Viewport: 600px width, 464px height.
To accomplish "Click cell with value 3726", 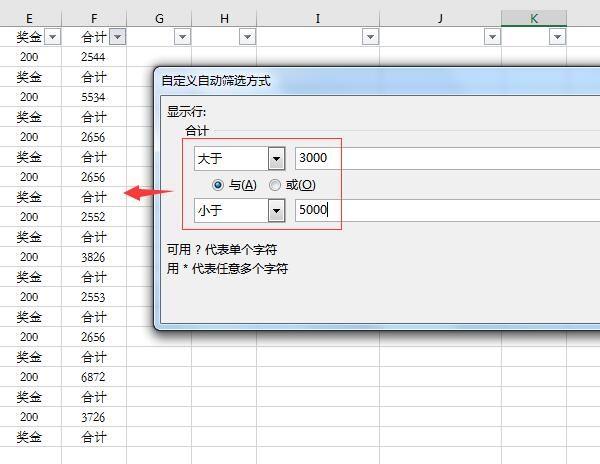I will (94, 417).
